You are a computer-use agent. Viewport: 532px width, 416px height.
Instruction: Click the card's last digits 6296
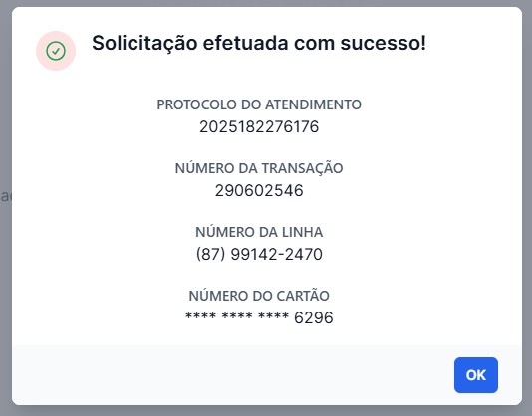point(313,317)
